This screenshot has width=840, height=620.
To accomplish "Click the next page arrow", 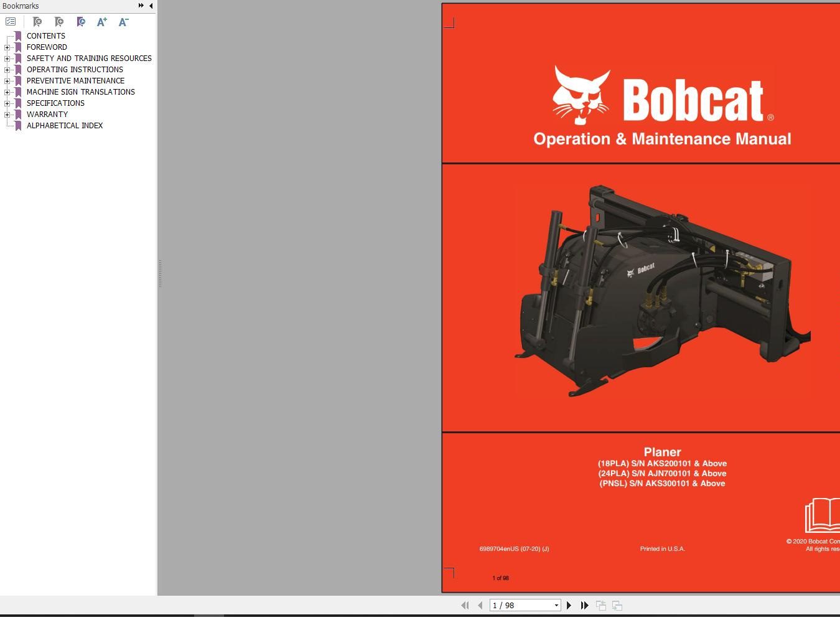I will [x=569, y=605].
